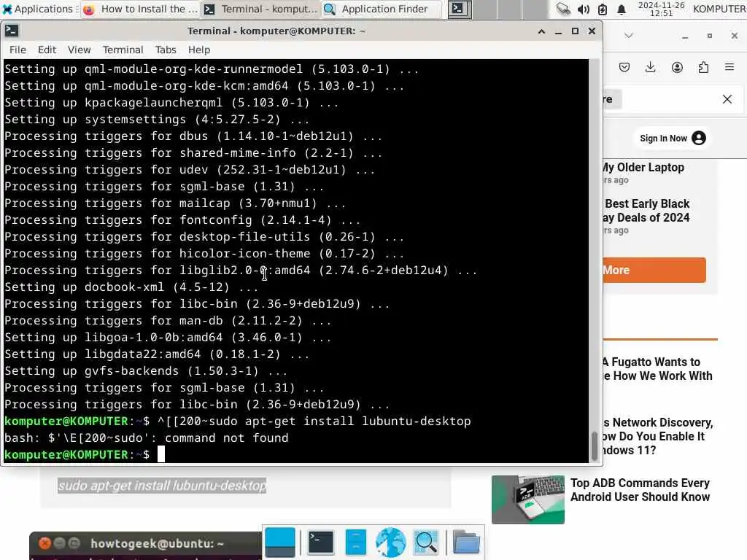Open the Firefox downloads icon
747x560 pixels.
[650, 67]
